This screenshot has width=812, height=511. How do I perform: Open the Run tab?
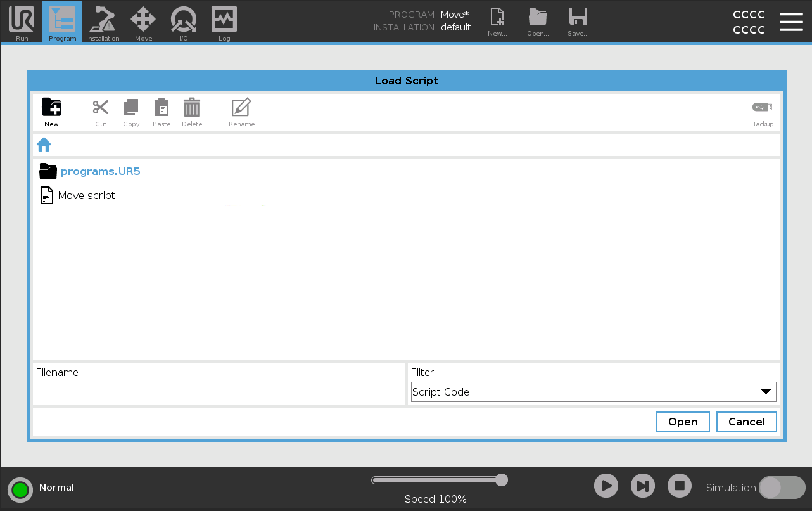click(22, 22)
